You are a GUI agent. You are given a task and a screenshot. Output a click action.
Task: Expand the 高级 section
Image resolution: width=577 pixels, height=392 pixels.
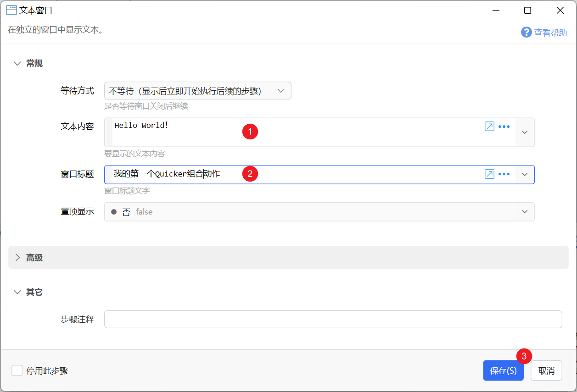(x=17, y=258)
